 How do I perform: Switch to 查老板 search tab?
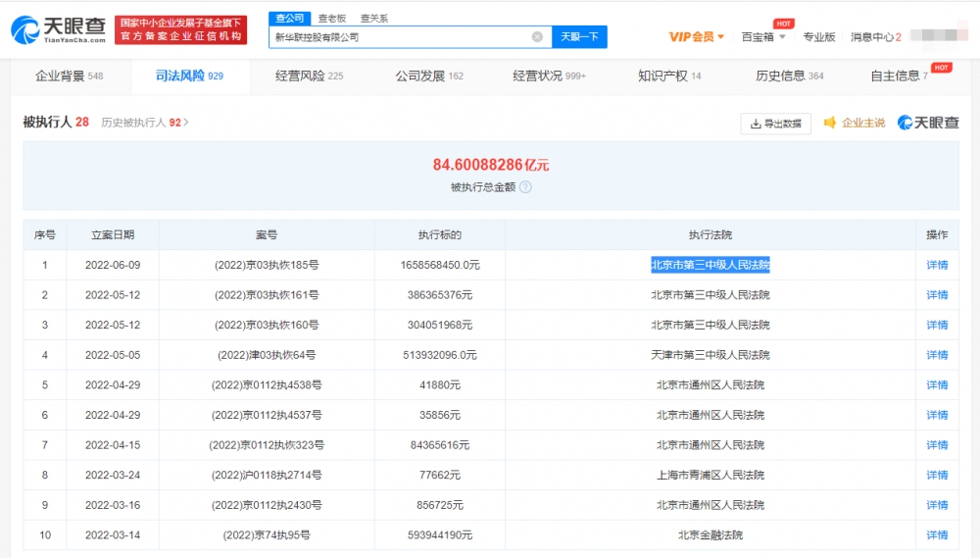pyautogui.click(x=332, y=18)
